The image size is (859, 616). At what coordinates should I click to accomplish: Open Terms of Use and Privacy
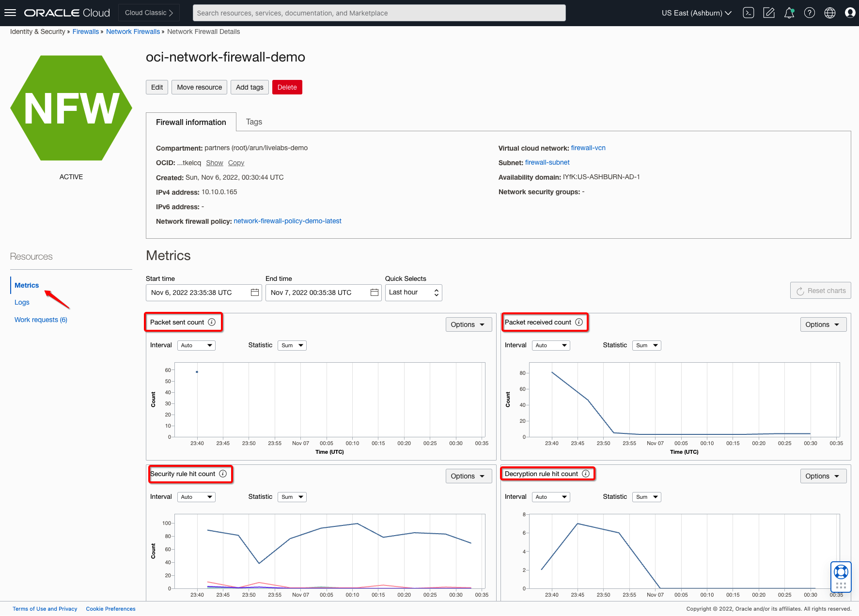point(45,609)
